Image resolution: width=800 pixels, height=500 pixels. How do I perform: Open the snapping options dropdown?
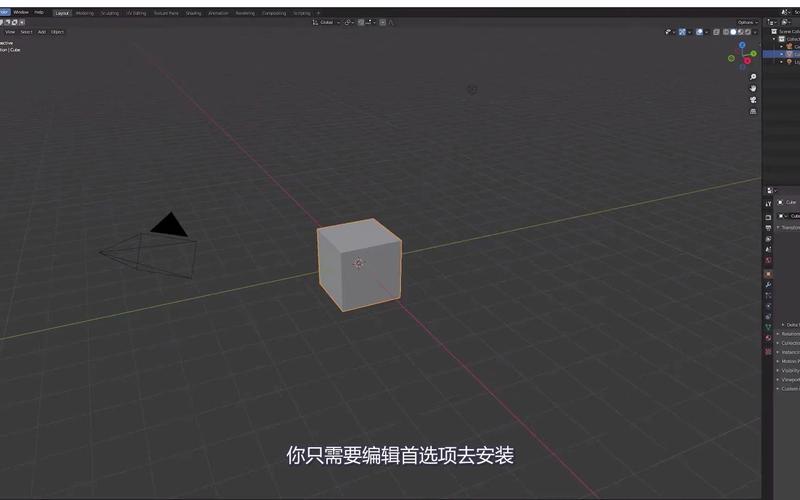[x=370, y=22]
